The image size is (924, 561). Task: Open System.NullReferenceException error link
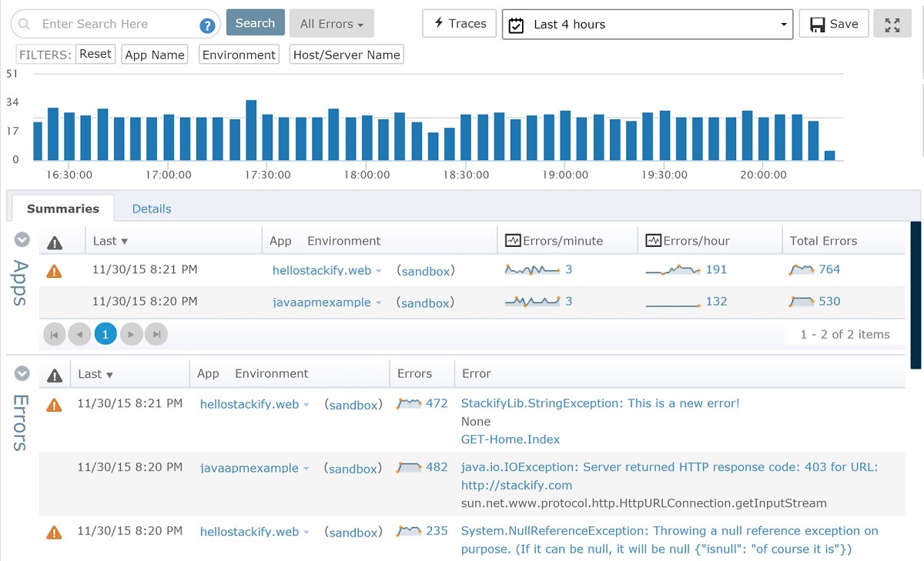coord(669,539)
